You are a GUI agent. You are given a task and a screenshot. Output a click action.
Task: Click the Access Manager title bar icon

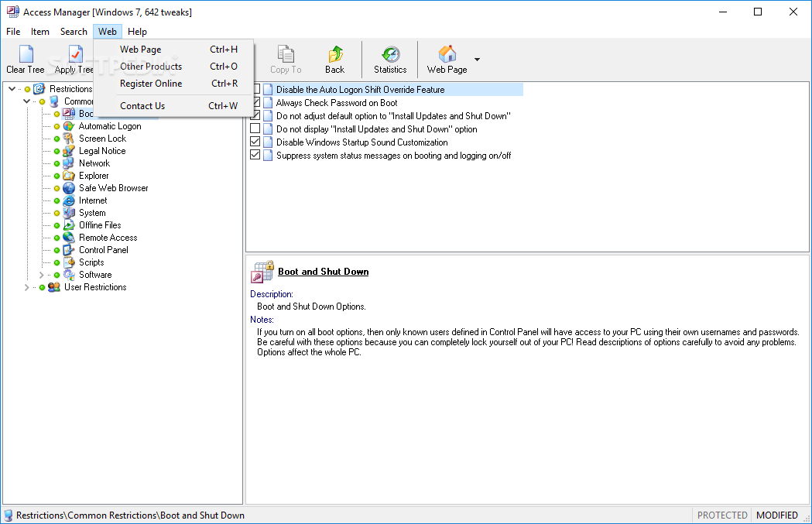pyautogui.click(x=13, y=12)
